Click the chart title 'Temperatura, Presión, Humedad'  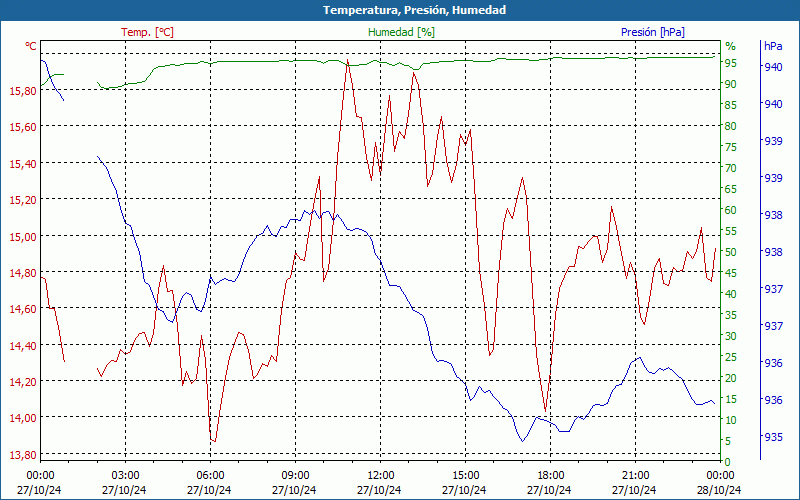(x=414, y=10)
